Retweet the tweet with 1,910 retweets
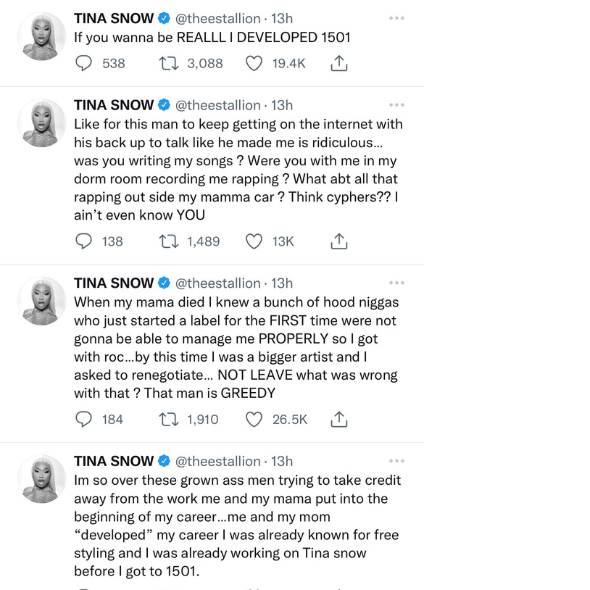 coord(168,419)
